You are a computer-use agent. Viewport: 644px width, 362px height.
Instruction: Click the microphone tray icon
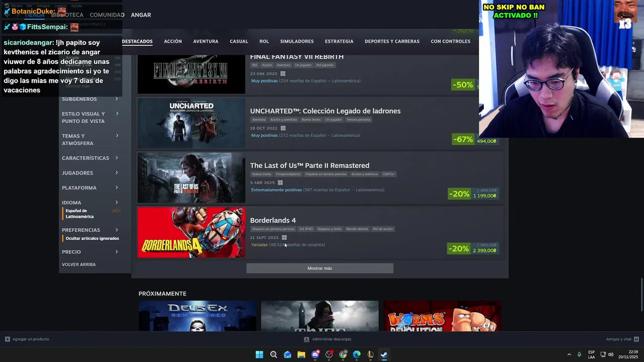tap(580, 354)
